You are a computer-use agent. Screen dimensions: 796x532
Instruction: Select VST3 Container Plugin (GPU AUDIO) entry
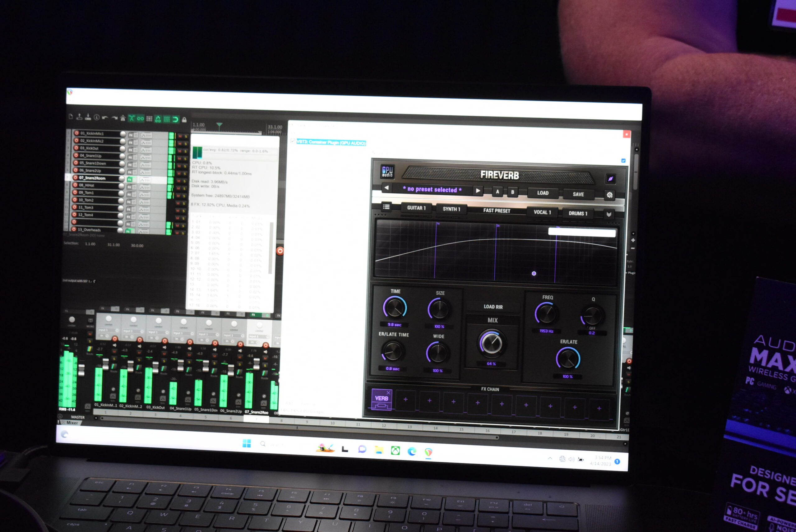pyautogui.click(x=331, y=142)
